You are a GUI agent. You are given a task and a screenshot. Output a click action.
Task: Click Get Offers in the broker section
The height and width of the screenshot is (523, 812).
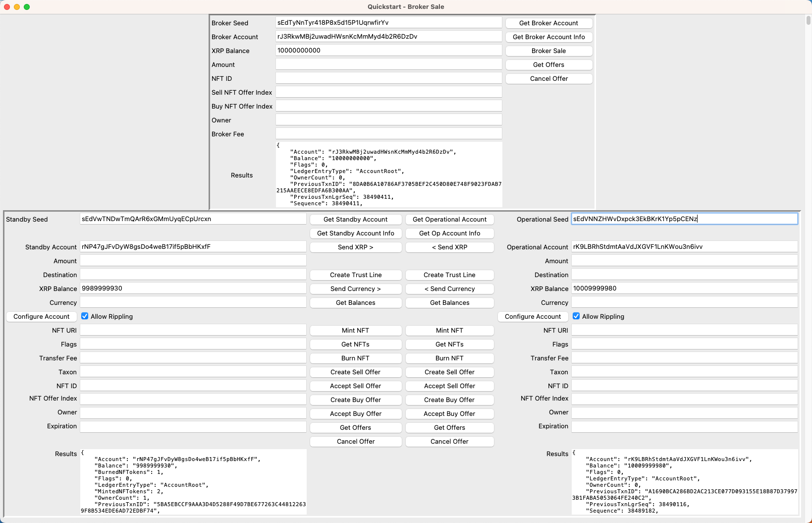click(x=548, y=64)
